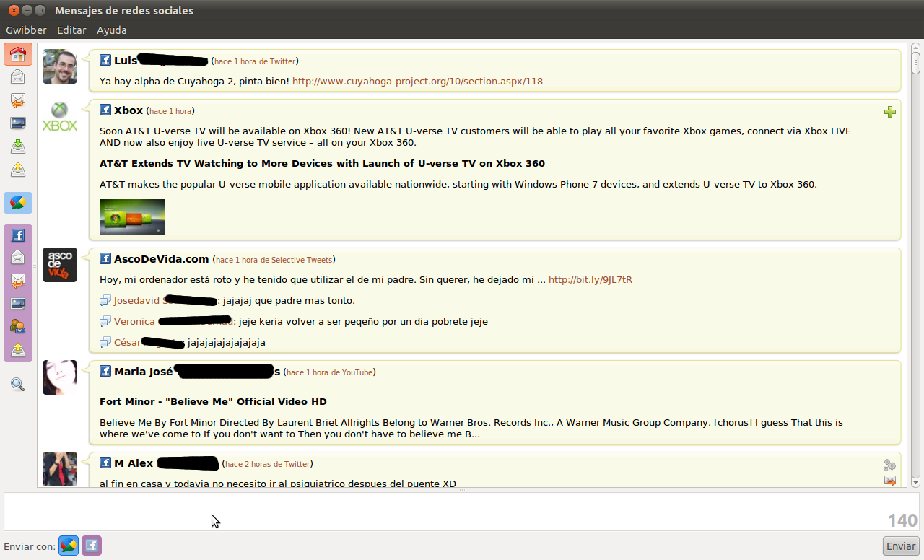Image resolution: width=924 pixels, height=560 pixels.
Task: Click comment bubble icon beside Josedavid
Action: tap(105, 300)
